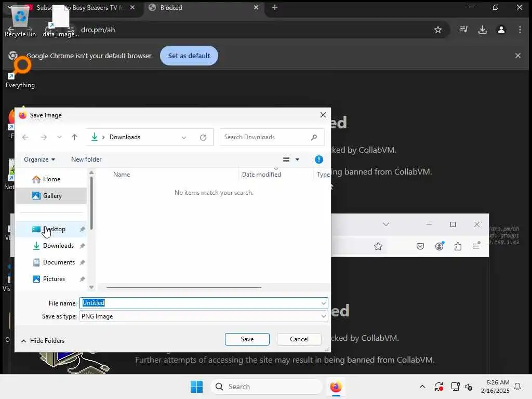Open the data_image desktop file shortcut

click(x=60, y=21)
